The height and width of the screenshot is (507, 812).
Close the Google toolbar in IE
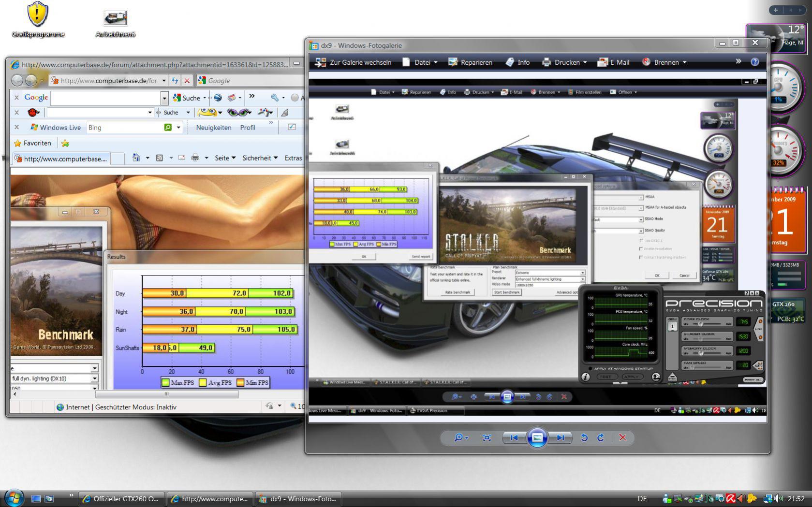(16, 97)
